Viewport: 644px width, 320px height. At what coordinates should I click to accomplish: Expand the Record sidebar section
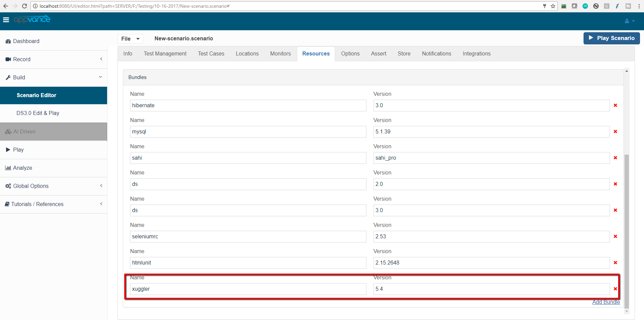54,59
